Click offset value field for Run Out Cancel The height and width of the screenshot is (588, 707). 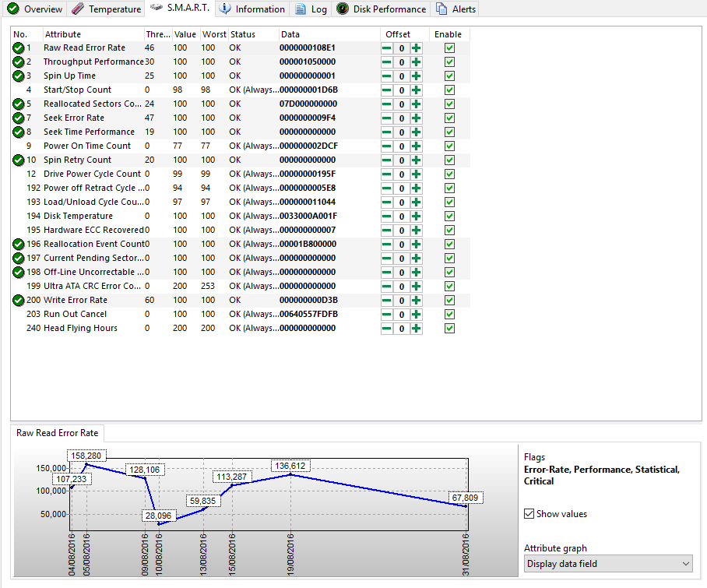coord(401,315)
